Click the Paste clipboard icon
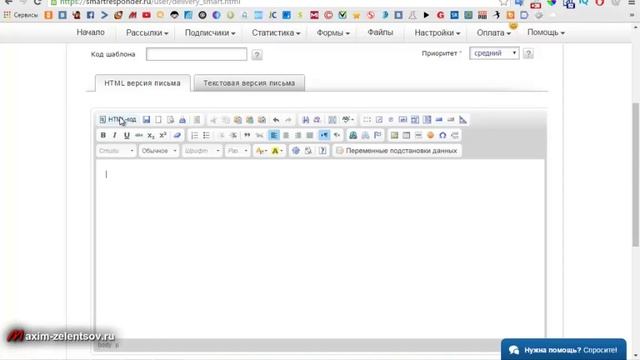The image size is (640, 360). [x=238, y=120]
